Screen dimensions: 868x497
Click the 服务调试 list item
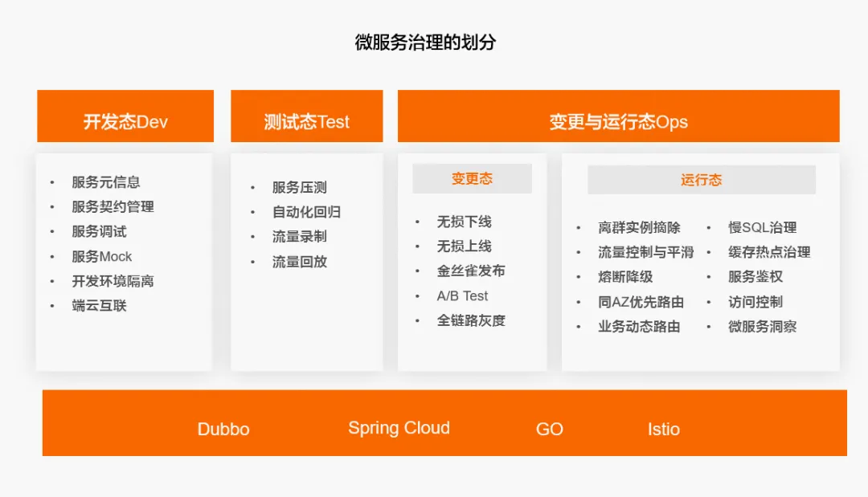(99, 231)
